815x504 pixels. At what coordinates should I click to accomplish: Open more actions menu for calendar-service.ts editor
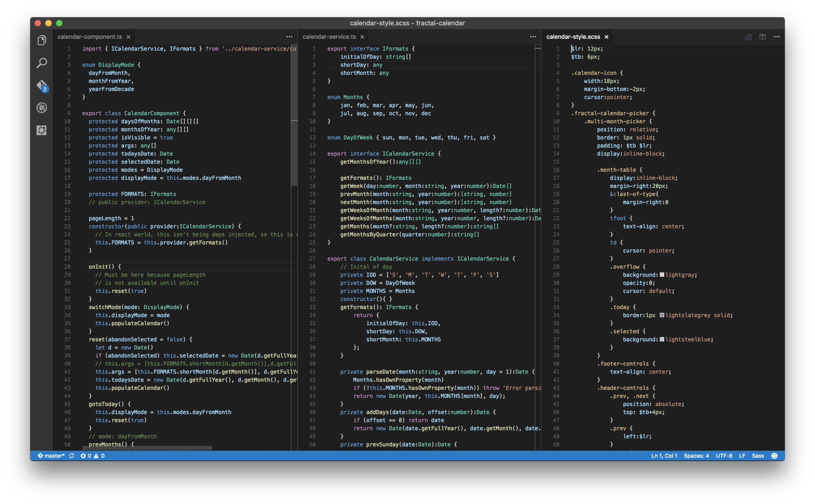[x=533, y=37]
